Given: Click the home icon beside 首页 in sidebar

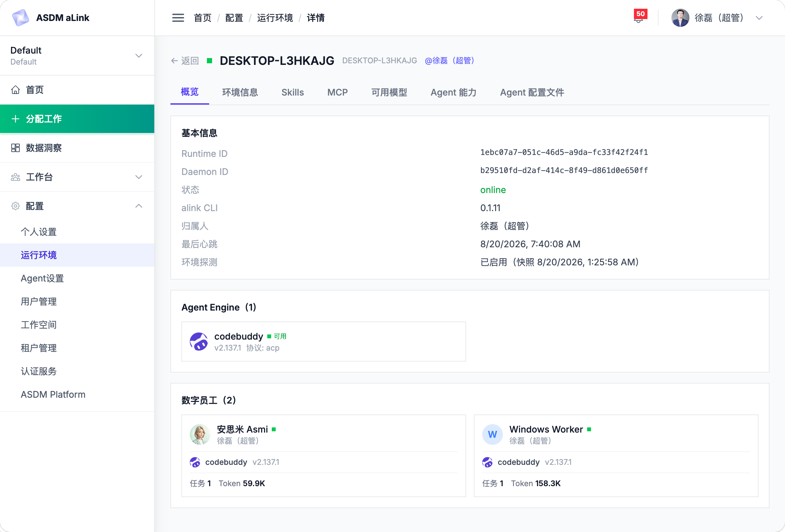Looking at the screenshot, I should click(15, 90).
